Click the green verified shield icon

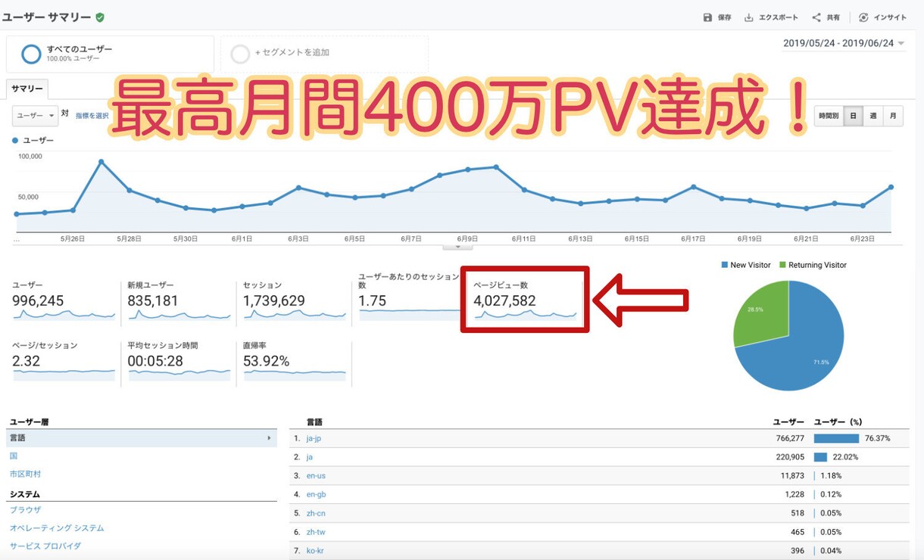coord(100,17)
